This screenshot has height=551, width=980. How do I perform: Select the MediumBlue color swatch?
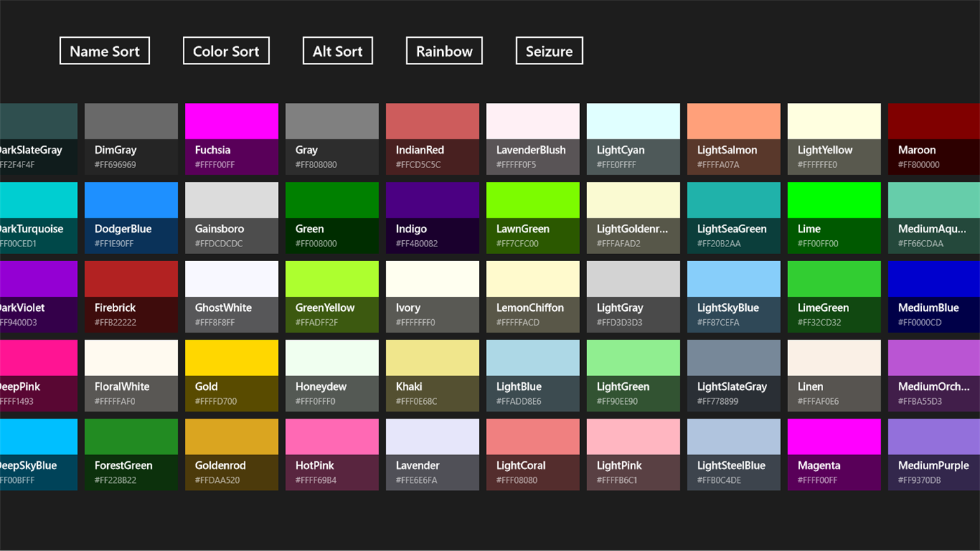pyautogui.click(x=934, y=296)
